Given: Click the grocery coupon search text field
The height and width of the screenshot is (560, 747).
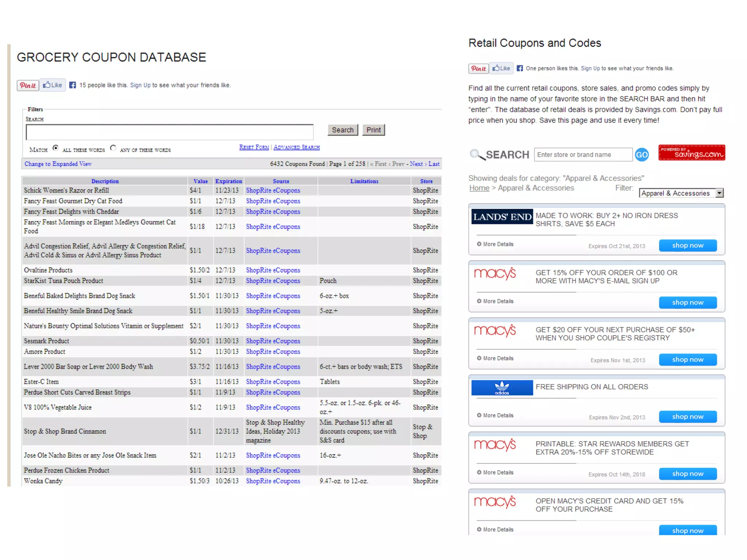Looking at the screenshot, I should coord(170,132).
